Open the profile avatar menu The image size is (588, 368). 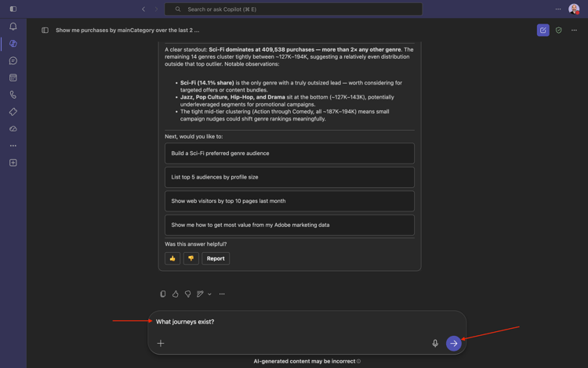pyautogui.click(x=574, y=9)
